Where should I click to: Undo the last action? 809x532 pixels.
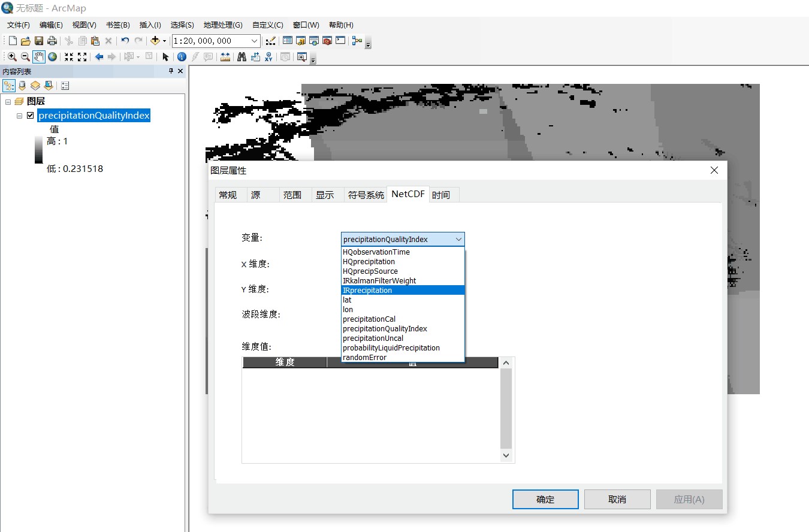[125, 41]
